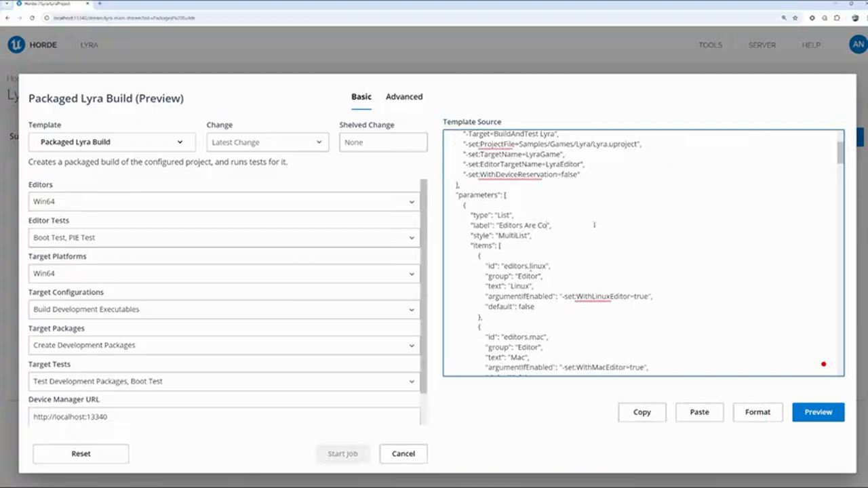The width and height of the screenshot is (868, 488).
Task: Open the Target Configurations dropdown
Action: pyautogui.click(x=224, y=310)
